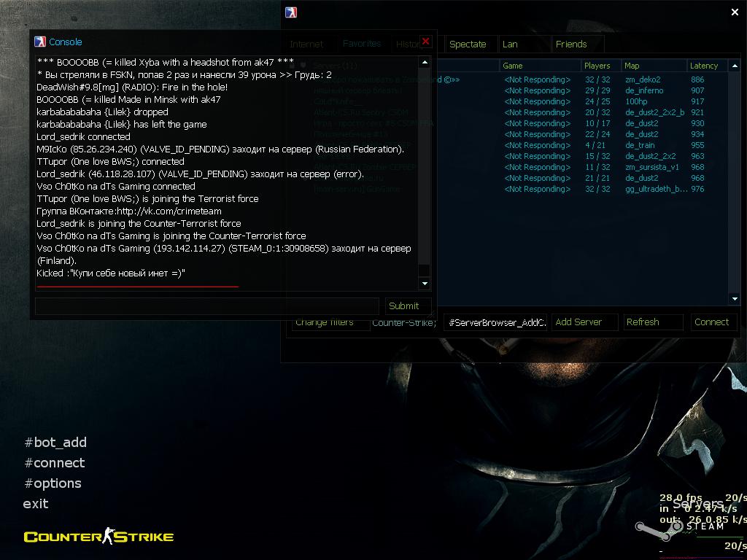Focus the Console command input field
Image resolution: width=747 pixels, height=560 pixels.
(207, 306)
